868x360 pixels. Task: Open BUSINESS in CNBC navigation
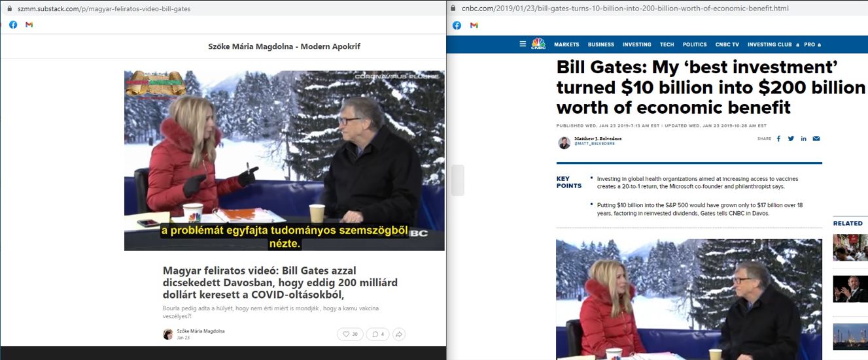point(600,44)
